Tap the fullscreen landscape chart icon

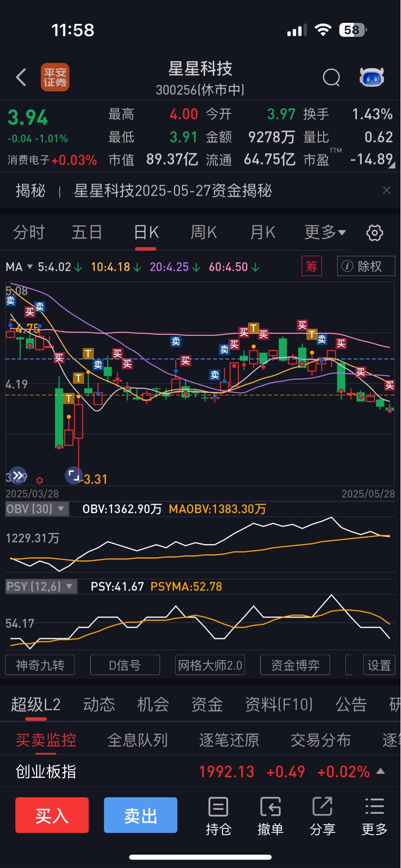coord(74,475)
